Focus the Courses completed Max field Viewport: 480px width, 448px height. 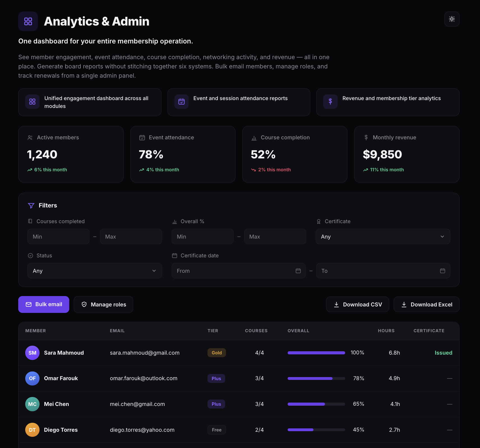[x=131, y=237]
